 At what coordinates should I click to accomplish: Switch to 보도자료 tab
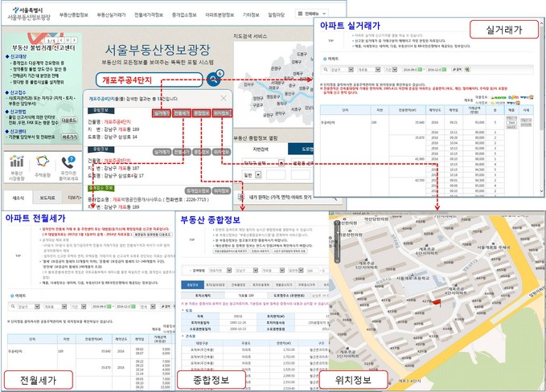click(x=47, y=198)
